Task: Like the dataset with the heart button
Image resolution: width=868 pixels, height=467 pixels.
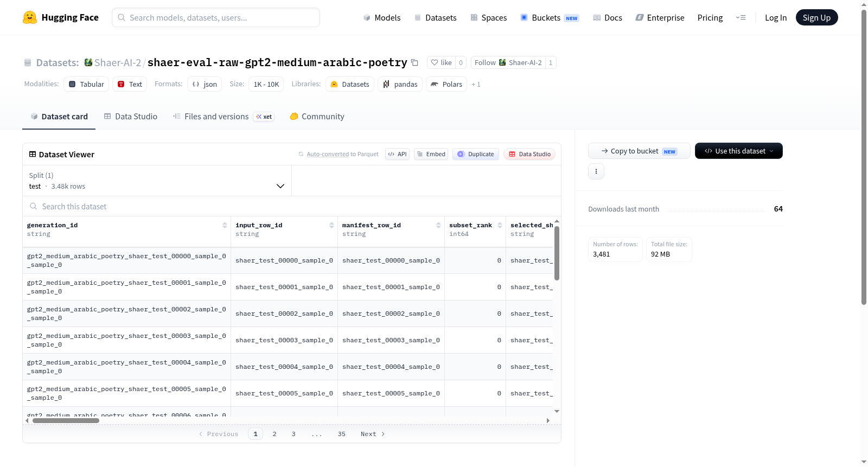Action: pos(441,62)
